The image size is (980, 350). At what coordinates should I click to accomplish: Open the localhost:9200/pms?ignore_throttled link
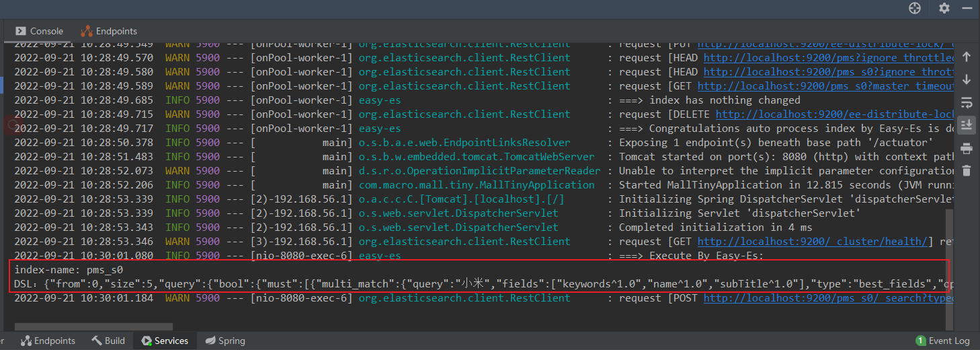click(x=829, y=58)
